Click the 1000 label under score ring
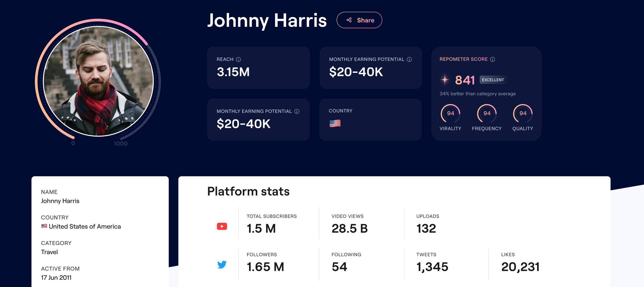This screenshot has height=287, width=644. 121,143
